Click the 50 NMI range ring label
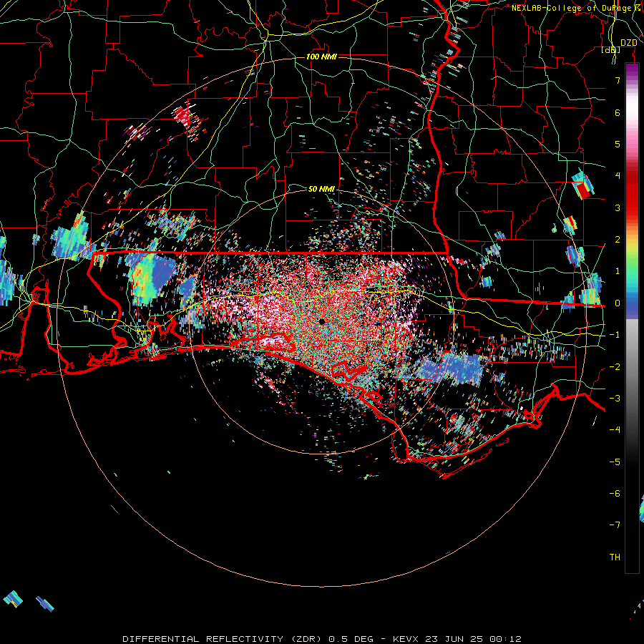This screenshot has width=644, height=644. coord(321,189)
